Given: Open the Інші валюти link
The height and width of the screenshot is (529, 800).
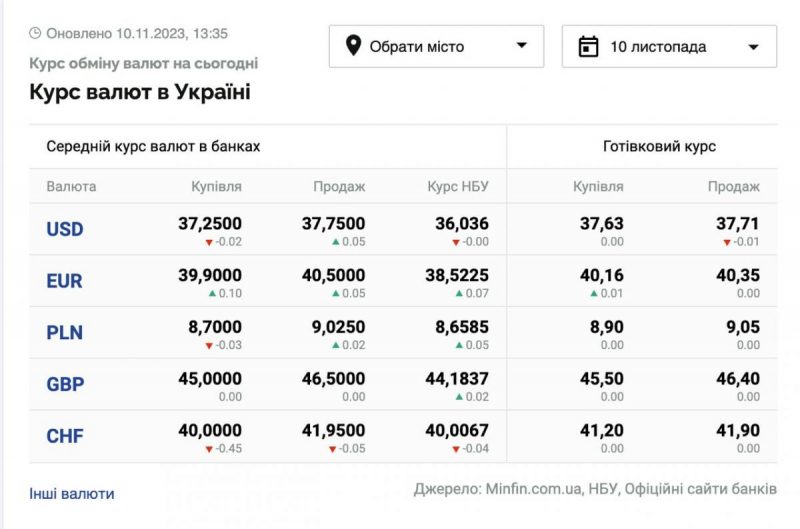Looking at the screenshot, I should click(x=71, y=493).
